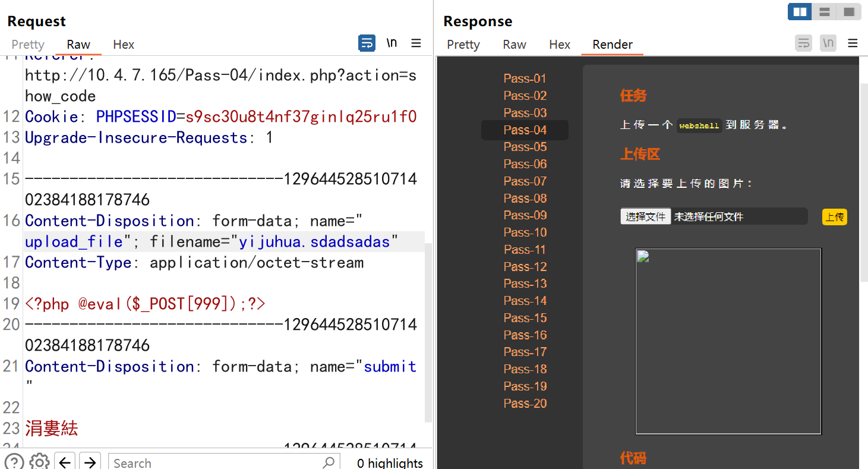Open the Pass-01 link
868x469 pixels.
click(525, 78)
